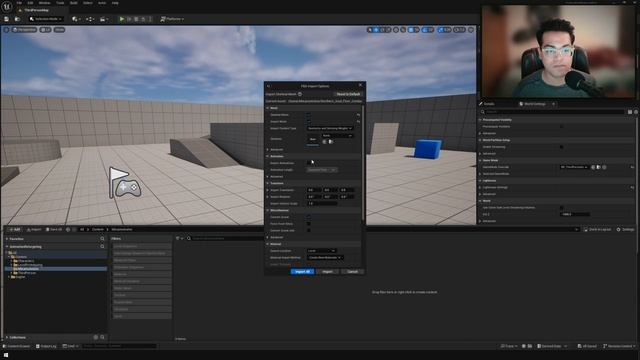Image resolution: width=640 pixels, height=360 pixels.
Task: Click the viewport hamburger options icon
Action: click(x=6, y=30)
